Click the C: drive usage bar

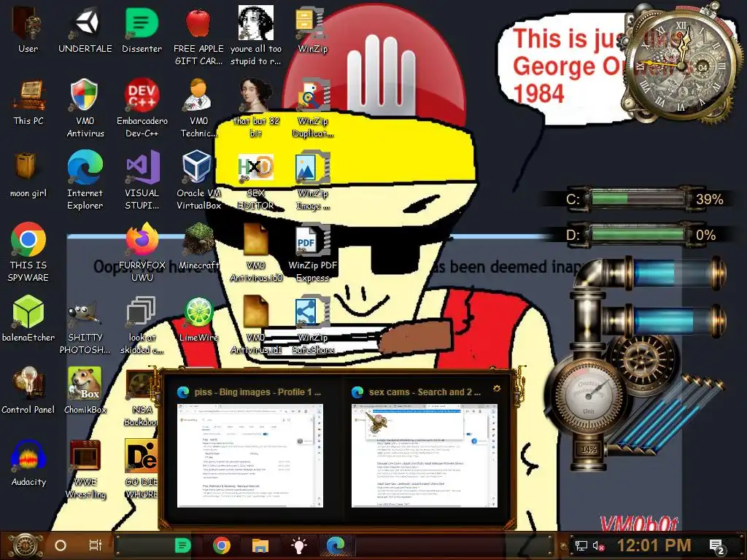click(x=638, y=198)
